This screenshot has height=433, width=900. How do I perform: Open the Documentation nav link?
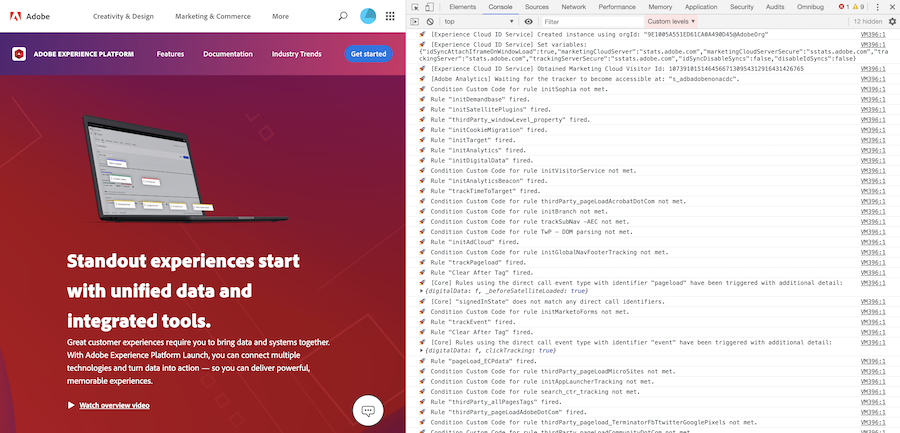point(228,54)
